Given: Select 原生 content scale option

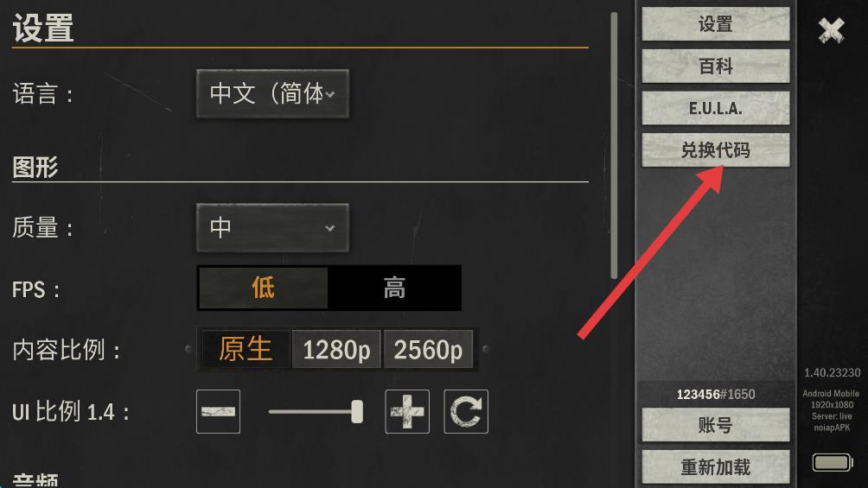Looking at the screenshot, I should (246, 349).
